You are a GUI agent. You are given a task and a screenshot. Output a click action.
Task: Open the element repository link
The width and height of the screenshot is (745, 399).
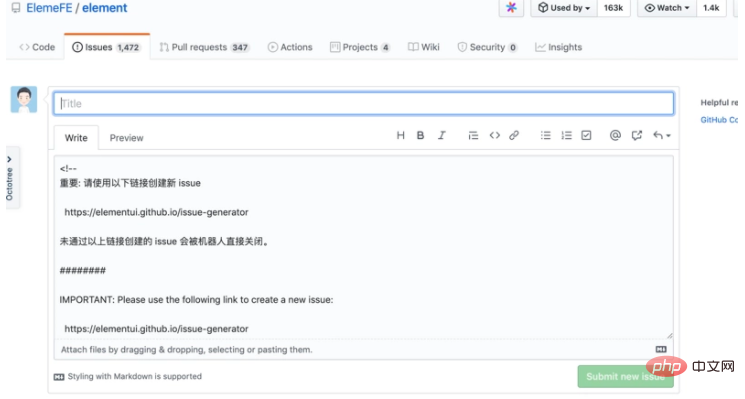pyautogui.click(x=105, y=8)
